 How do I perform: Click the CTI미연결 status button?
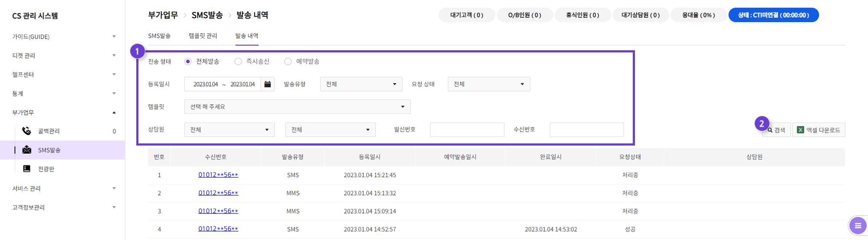[x=773, y=15]
